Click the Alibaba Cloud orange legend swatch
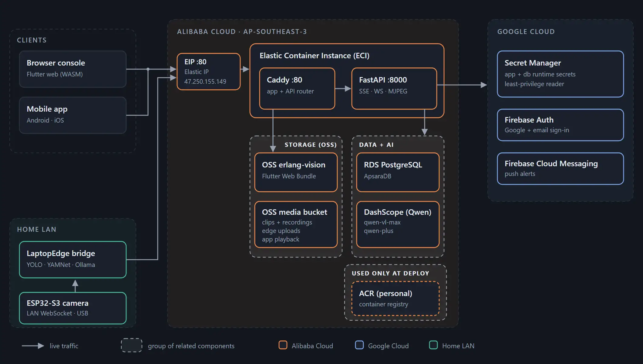This screenshot has height=364, width=643. pyautogui.click(x=283, y=345)
